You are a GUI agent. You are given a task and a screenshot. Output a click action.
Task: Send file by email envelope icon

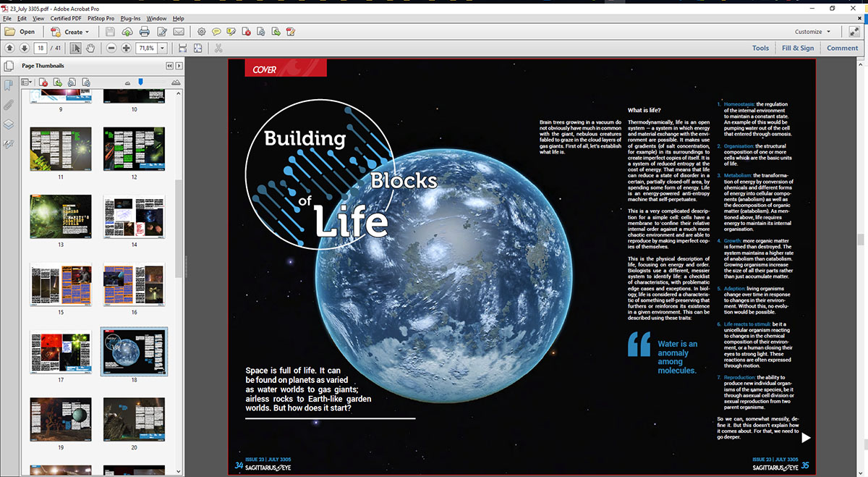pyautogui.click(x=179, y=32)
